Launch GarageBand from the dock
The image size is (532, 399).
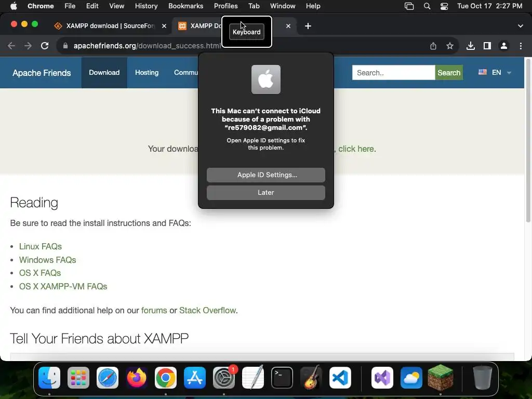point(311,378)
